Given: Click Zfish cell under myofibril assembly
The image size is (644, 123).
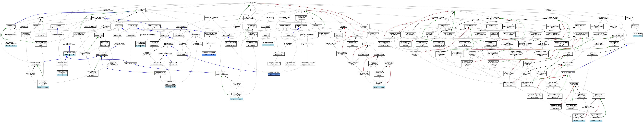Looking at the screenshot, I should pyautogui.click(x=271, y=74).
